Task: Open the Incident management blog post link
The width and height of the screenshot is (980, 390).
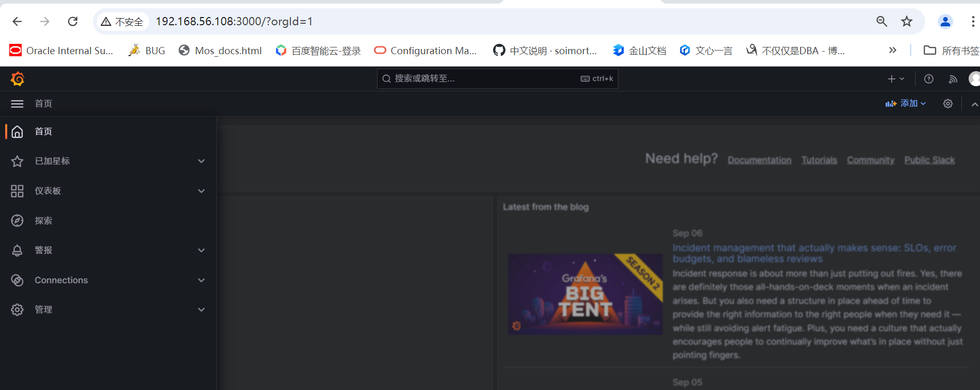Action: point(814,253)
